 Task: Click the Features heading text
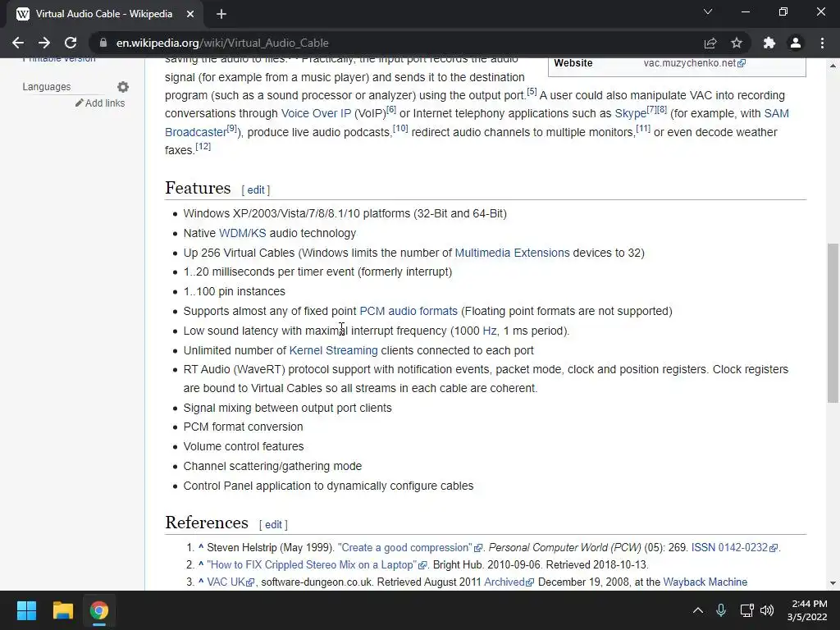click(198, 188)
